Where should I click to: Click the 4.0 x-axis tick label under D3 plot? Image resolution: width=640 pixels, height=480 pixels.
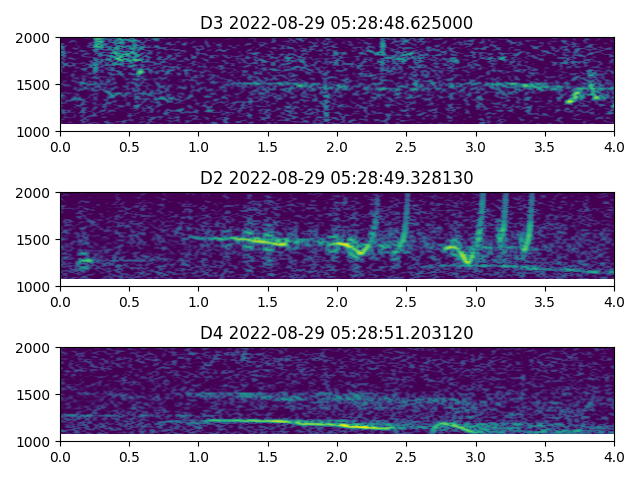(614, 147)
